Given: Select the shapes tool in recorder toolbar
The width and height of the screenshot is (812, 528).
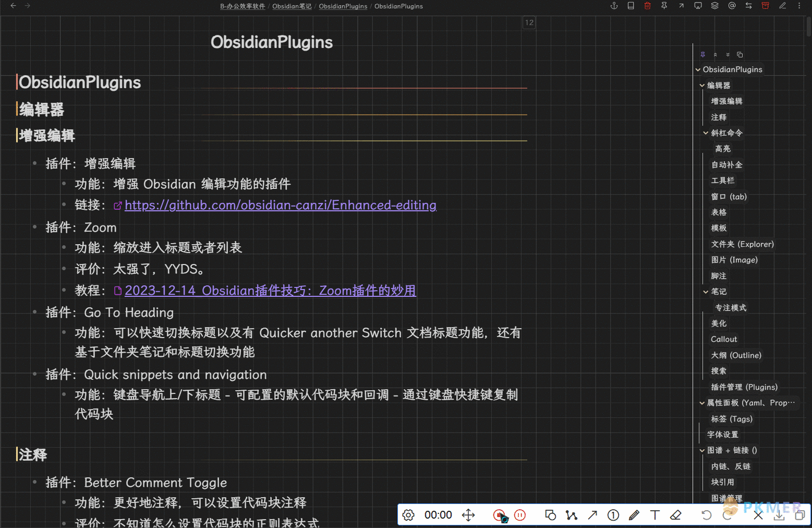Looking at the screenshot, I should pyautogui.click(x=550, y=515).
